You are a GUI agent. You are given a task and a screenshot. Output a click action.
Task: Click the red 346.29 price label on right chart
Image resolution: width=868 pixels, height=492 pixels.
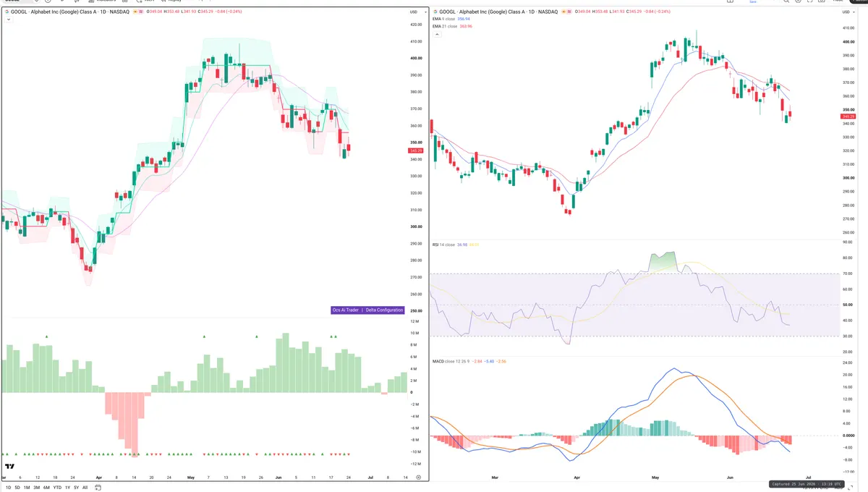[x=848, y=116]
